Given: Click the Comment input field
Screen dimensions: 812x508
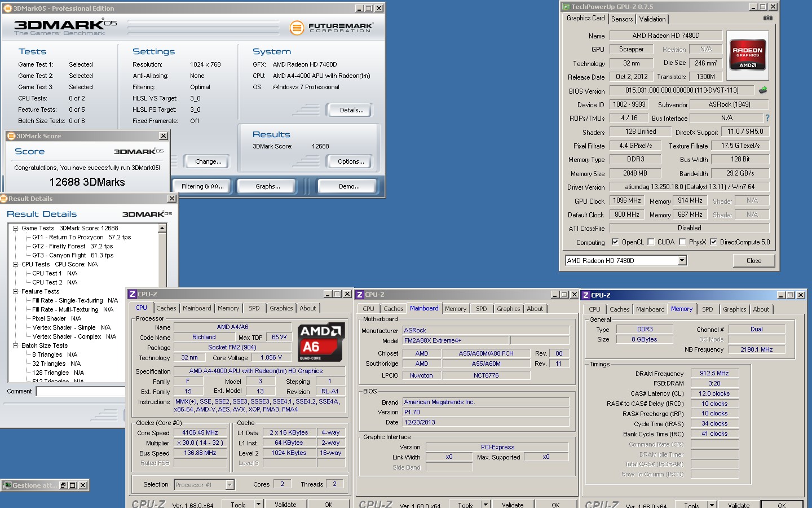Looking at the screenshot, I should (80, 391).
